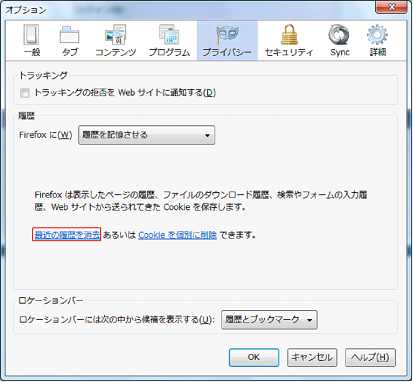Click the ロケーションバー group heading text
This screenshot has height=382, width=413.
[51, 300]
